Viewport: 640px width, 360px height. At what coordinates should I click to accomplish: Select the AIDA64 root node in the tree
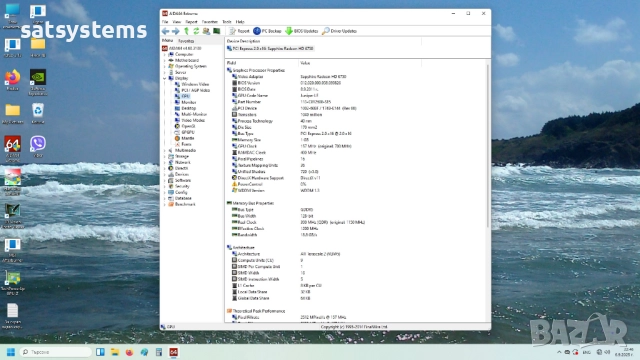pyautogui.click(x=182, y=48)
